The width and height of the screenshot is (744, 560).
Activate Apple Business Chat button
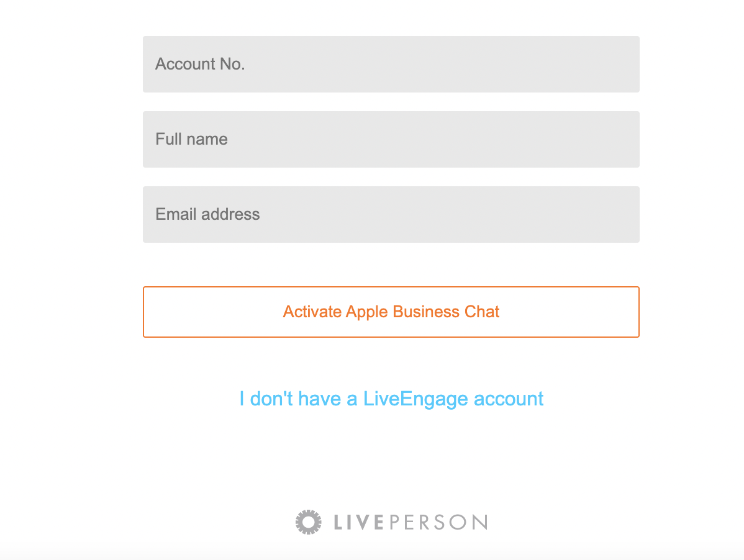tap(391, 312)
